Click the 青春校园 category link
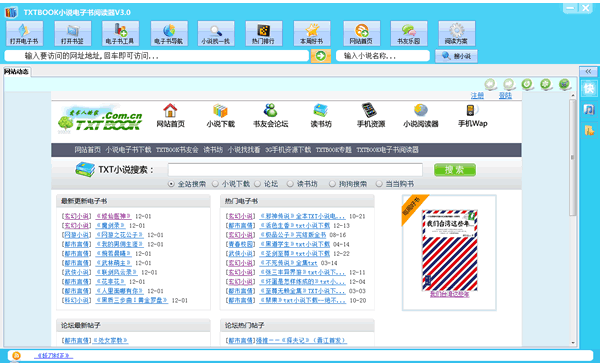This screenshot has height=363, width=600. coord(240,244)
